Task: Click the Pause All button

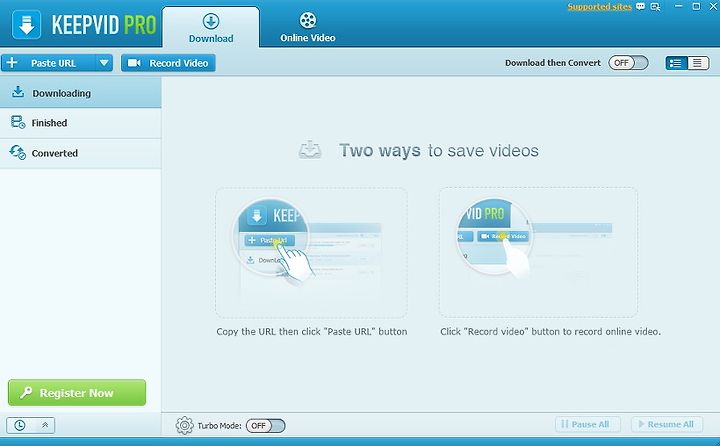Action: (x=587, y=424)
